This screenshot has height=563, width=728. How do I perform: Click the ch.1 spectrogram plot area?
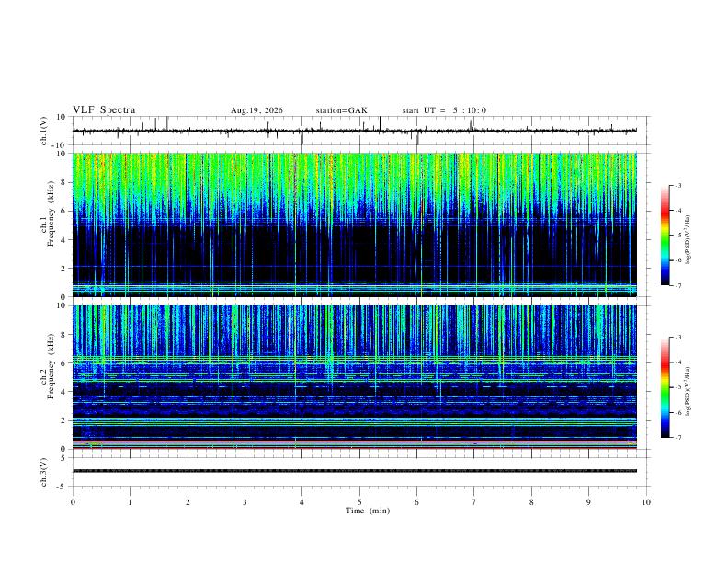355,224
